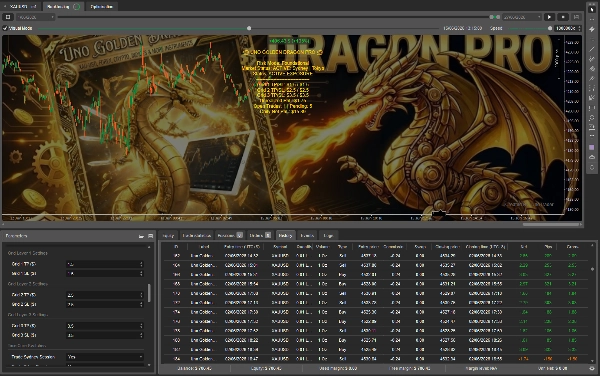Viewport: 600px width, 376px height.
Task: Sort by the ID column header
Action: [176, 247]
